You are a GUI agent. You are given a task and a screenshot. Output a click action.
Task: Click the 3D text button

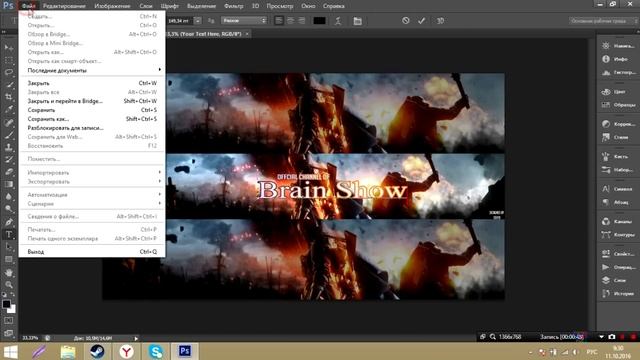pos(440,20)
